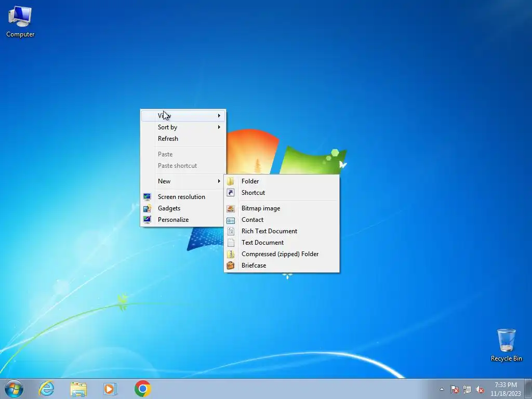Screen dimensions: 532x399
Task: Click the Folder icon in New submenu
Action: pyautogui.click(x=230, y=181)
